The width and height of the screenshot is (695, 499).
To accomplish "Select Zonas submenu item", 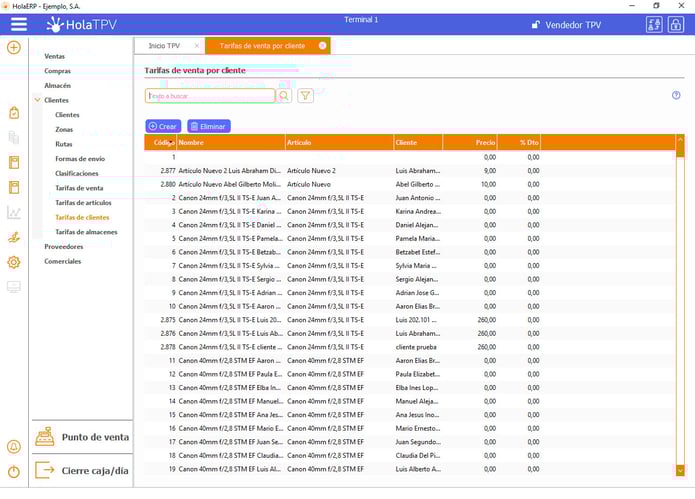I will (64, 129).
